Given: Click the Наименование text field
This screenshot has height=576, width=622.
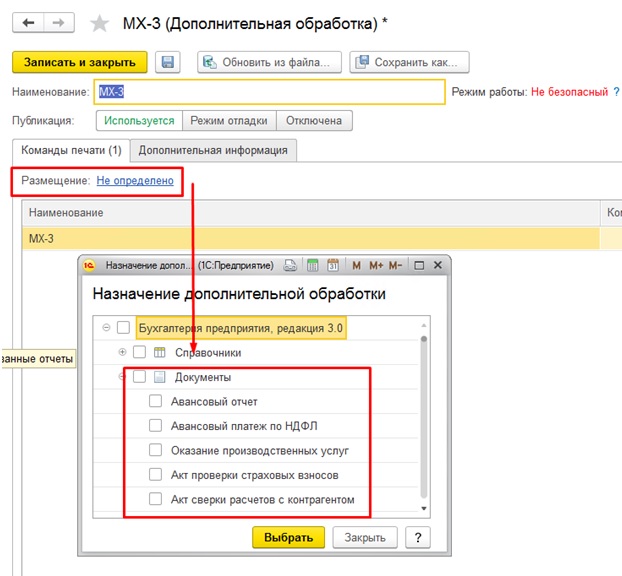Looking at the screenshot, I should [270, 92].
